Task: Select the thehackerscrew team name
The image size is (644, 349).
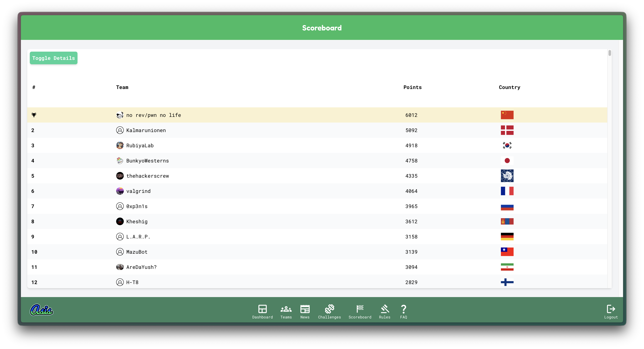Action: click(148, 176)
